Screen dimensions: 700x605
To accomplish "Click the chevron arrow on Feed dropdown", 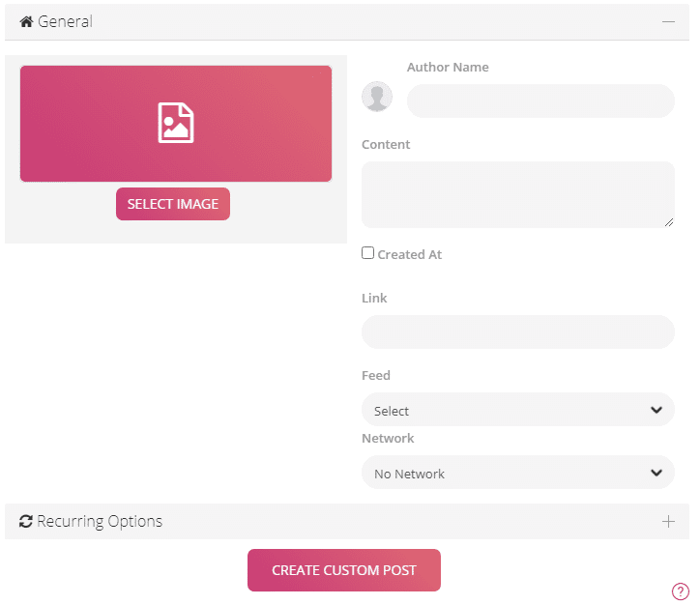I will coord(656,410).
